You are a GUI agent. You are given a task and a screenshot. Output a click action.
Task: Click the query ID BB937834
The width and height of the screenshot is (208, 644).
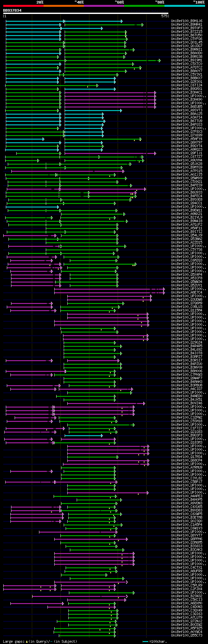pos(12,10)
